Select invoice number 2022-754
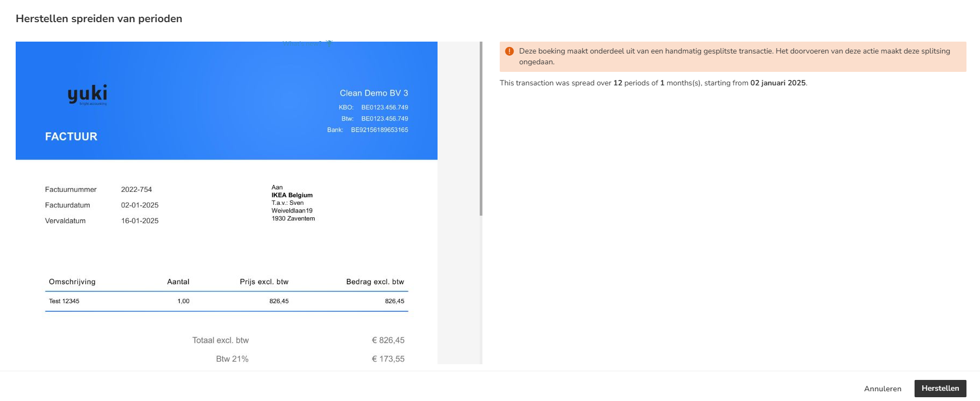Screen dimensions: 980x401 pyautogui.click(x=136, y=190)
